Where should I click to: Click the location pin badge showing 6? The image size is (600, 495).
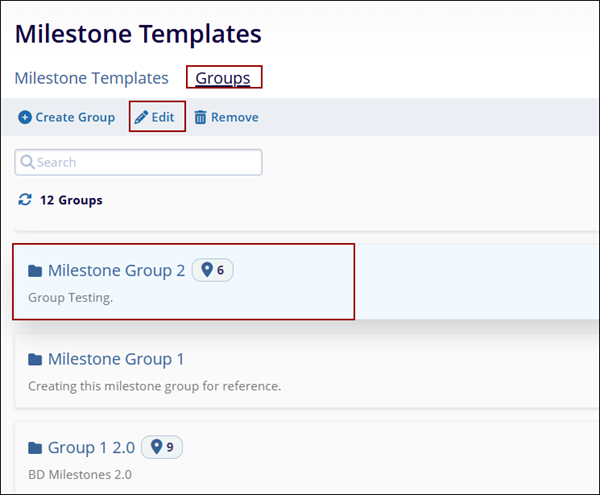pyautogui.click(x=212, y=270)
